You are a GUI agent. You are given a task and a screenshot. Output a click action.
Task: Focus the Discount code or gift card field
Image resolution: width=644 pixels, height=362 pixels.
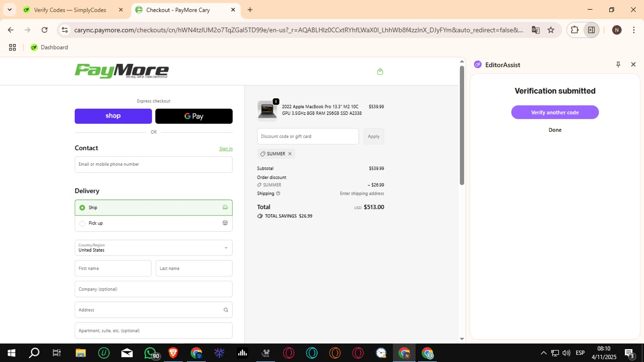pyautogui.click(x=308, y=136)
